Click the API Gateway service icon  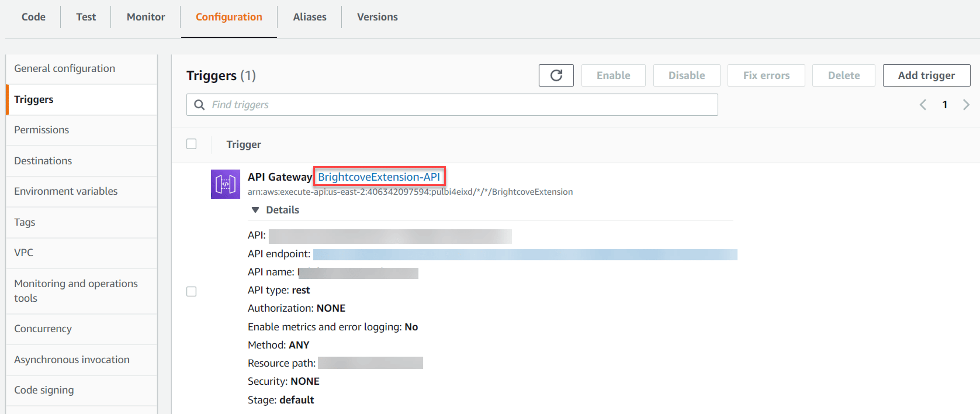(225, 184)
